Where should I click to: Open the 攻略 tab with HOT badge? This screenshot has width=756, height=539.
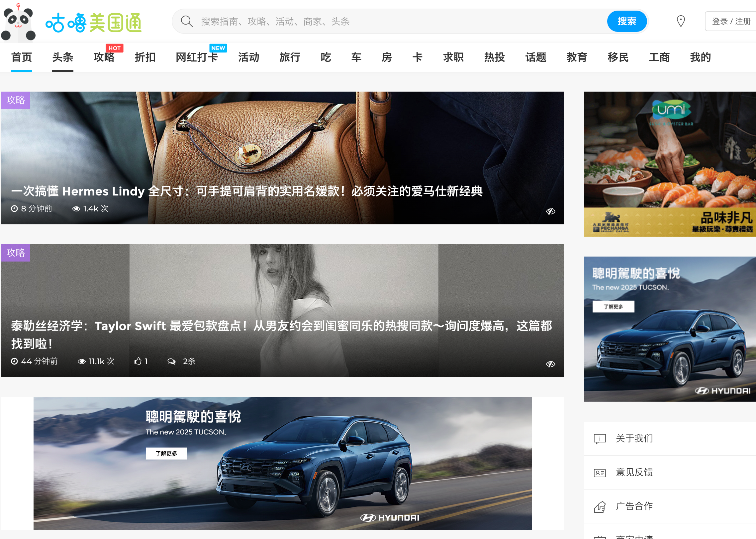point(104,57)
